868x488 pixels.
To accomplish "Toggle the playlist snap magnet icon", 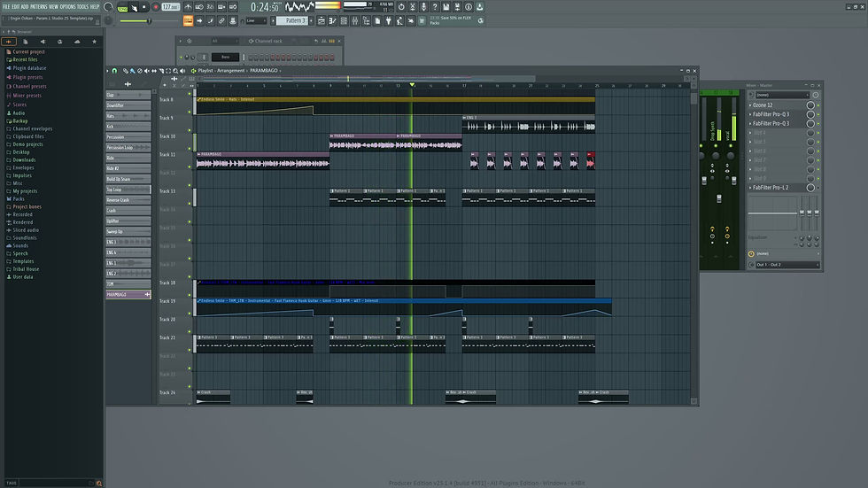I will pyautogui.click(x=114, y=71).
